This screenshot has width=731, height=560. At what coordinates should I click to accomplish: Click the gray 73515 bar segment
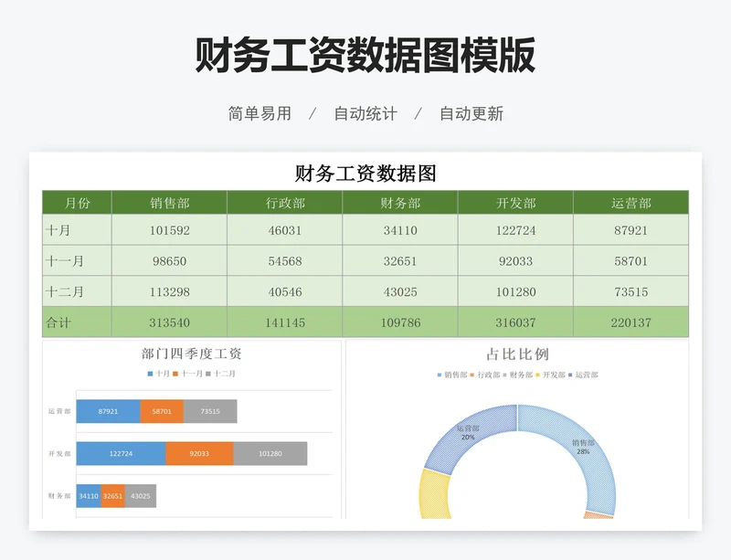pyautogui.click(x=210, y=411)
